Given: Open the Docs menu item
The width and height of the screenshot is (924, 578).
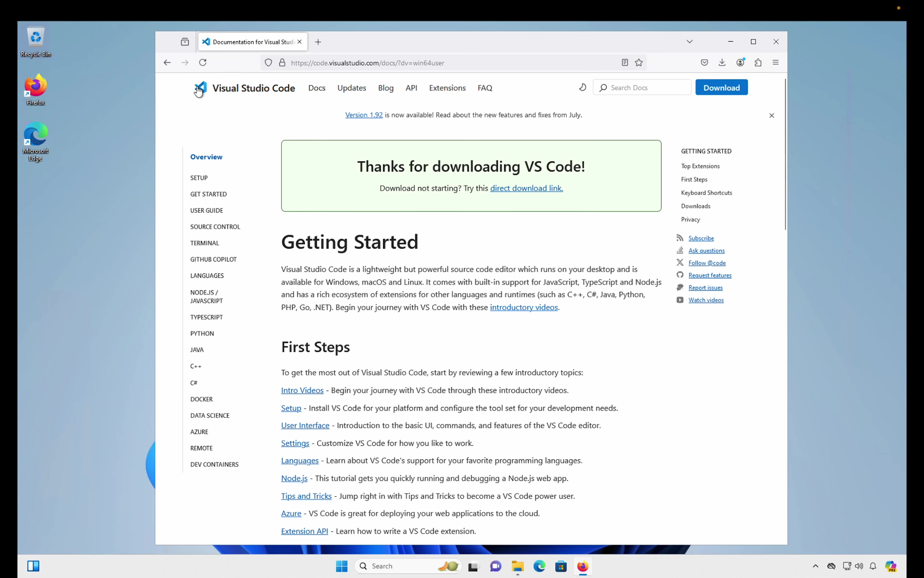Looking at the screenshot, I should tap(317, 88).
